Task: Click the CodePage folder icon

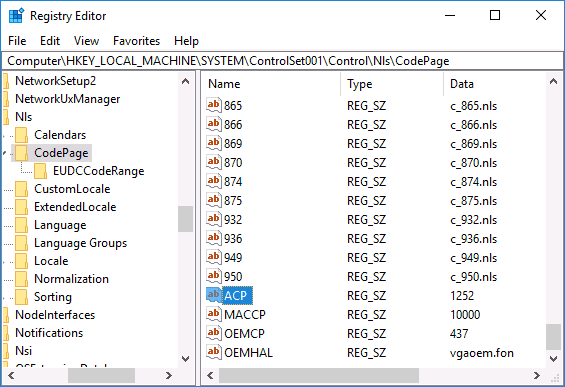Action: 22,153
